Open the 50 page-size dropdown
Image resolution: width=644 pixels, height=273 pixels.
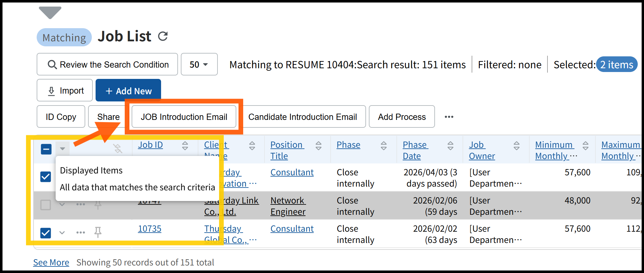click(x=199, y=64)
